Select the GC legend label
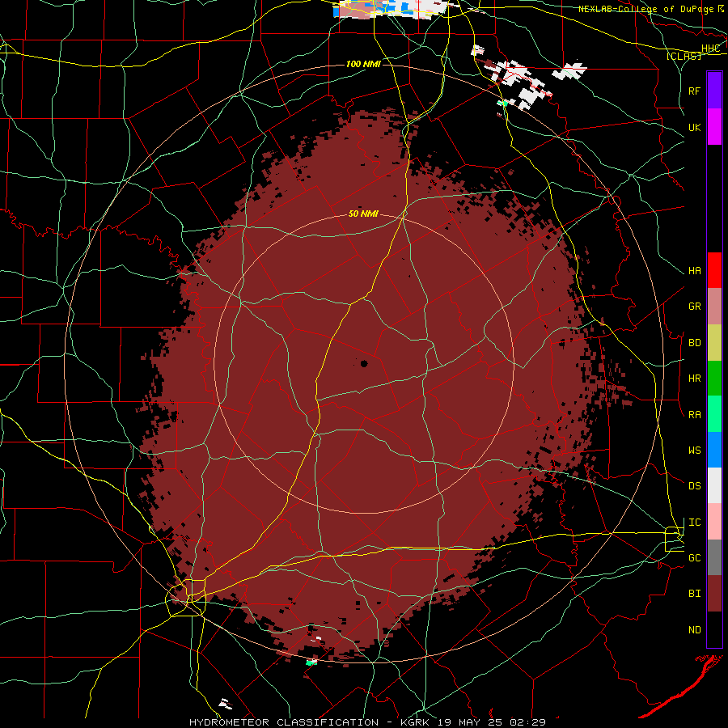This screenshot has width=728, height=728. (694, 558)
